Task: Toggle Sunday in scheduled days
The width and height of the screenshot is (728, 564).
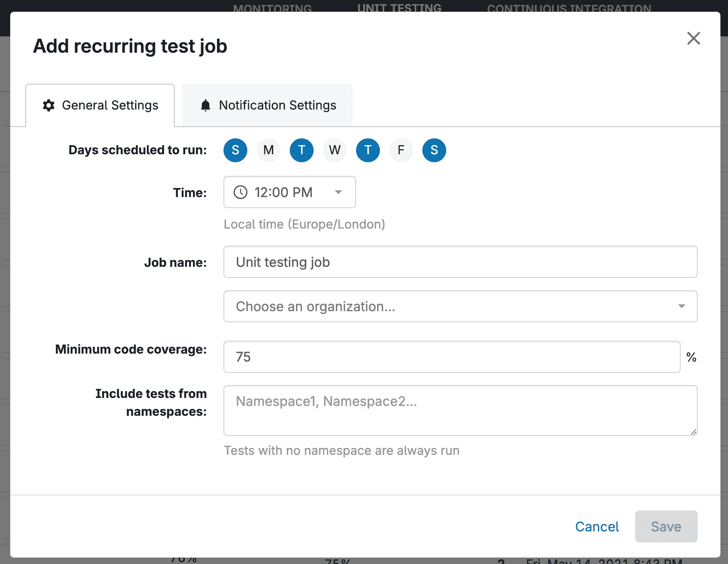Action: point(235,150)
